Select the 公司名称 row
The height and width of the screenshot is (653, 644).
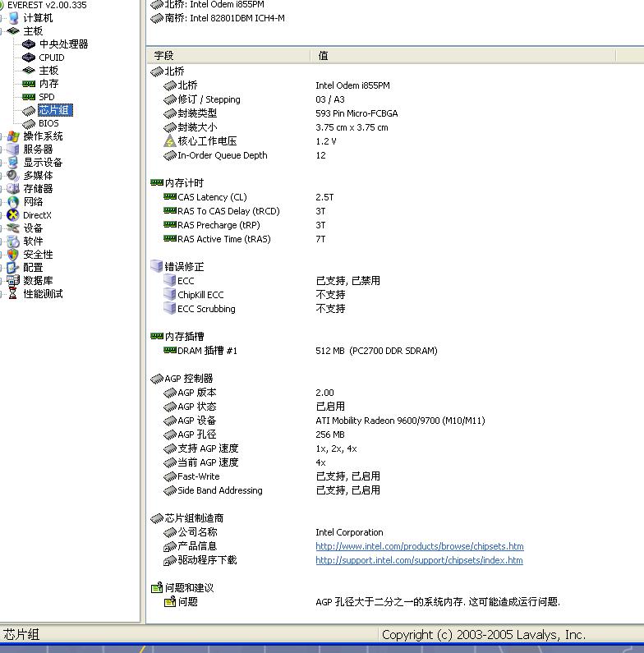click(x=274, y=532)
